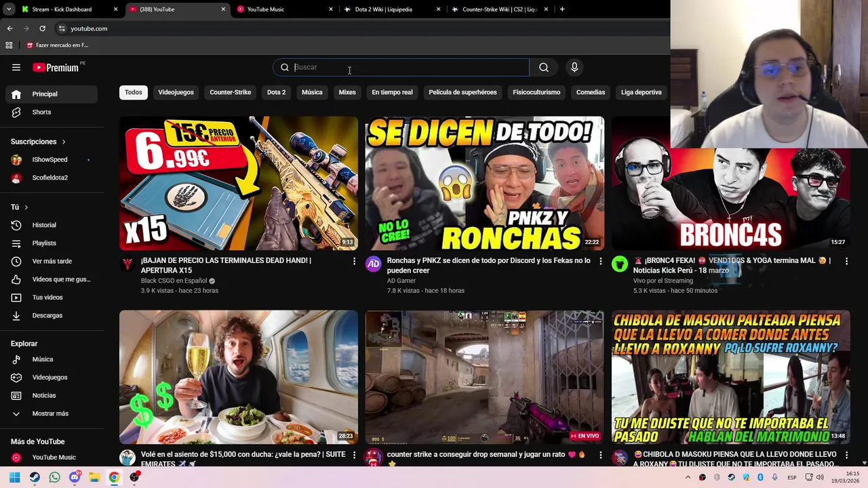Image resolution: width=868 pixels, height=488 pixels.
Task: Select the Dota 2 filter chip
Action: pyautogui.click(x=276, y=92)
